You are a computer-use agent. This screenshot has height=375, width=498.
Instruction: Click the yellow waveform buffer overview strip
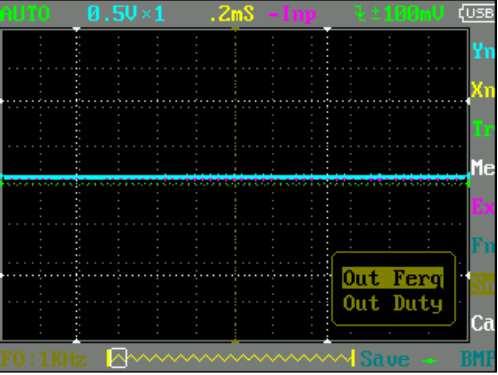point(230,358)
